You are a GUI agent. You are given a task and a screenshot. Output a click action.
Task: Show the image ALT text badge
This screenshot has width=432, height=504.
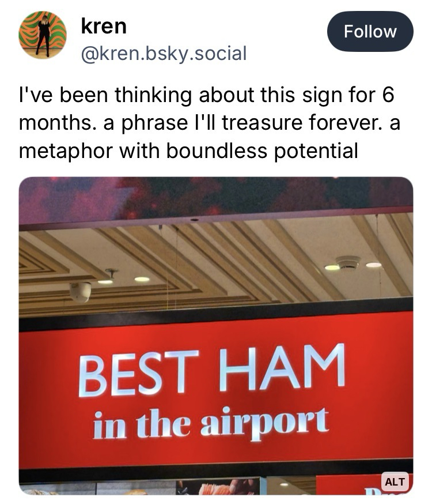pos(395,481)
